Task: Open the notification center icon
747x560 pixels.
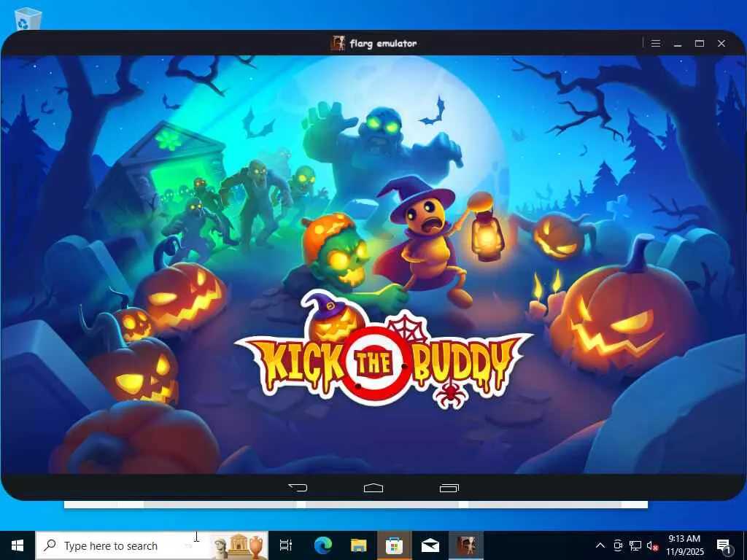Action: (724, 545)
